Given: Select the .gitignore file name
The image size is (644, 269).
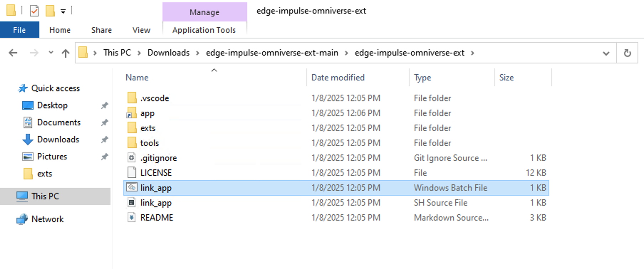Looking at the screenshot, I should click(x=159, y=158).
